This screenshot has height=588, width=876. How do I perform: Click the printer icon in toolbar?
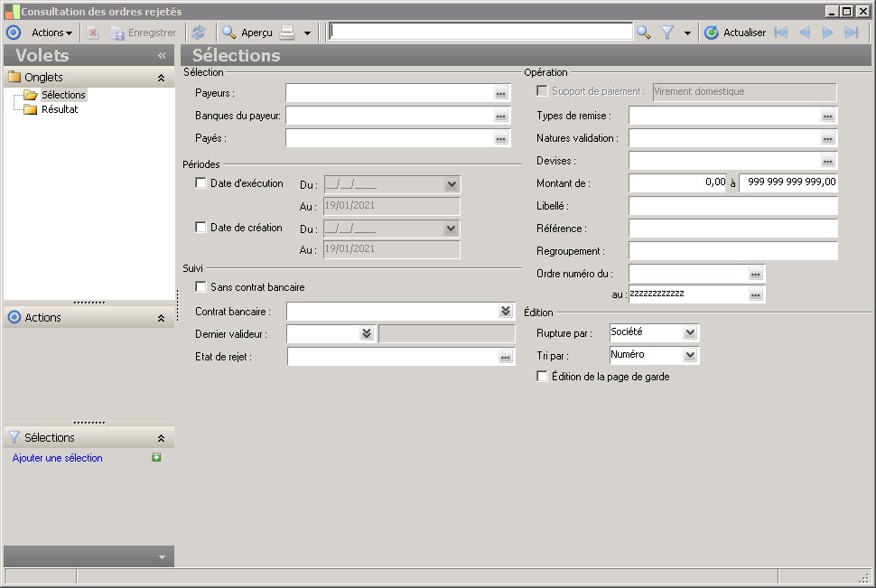pyautogui.click(x=287, y=33)
